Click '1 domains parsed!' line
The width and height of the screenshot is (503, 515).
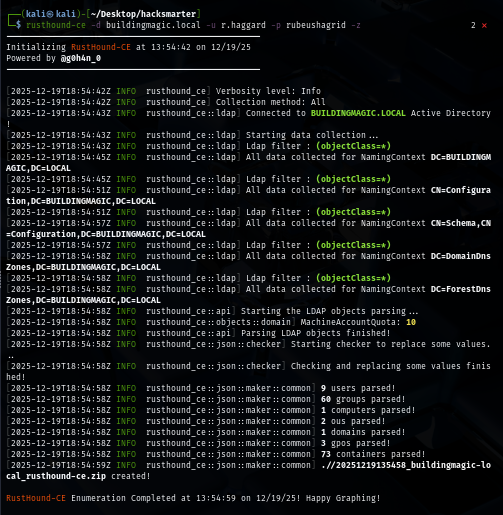point(363,432)
